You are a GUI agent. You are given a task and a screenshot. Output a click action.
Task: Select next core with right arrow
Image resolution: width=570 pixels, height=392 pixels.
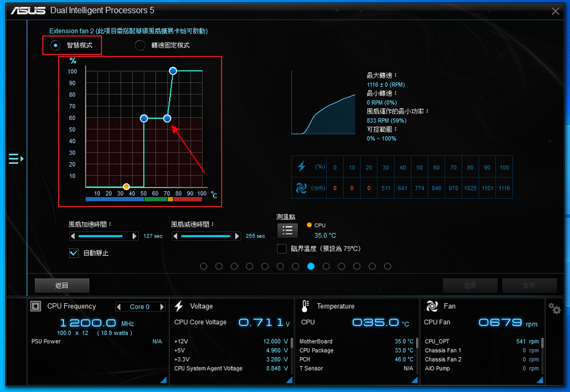pos(161,307)
